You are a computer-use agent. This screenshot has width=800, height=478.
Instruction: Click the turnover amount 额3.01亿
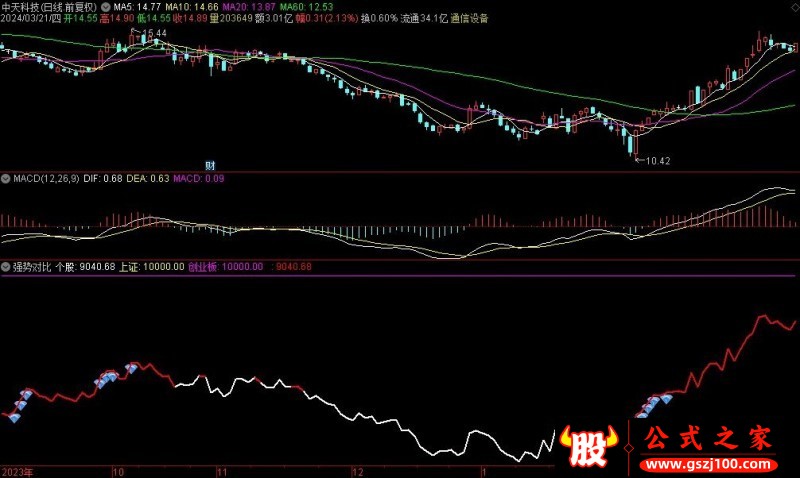click(274, 18)
